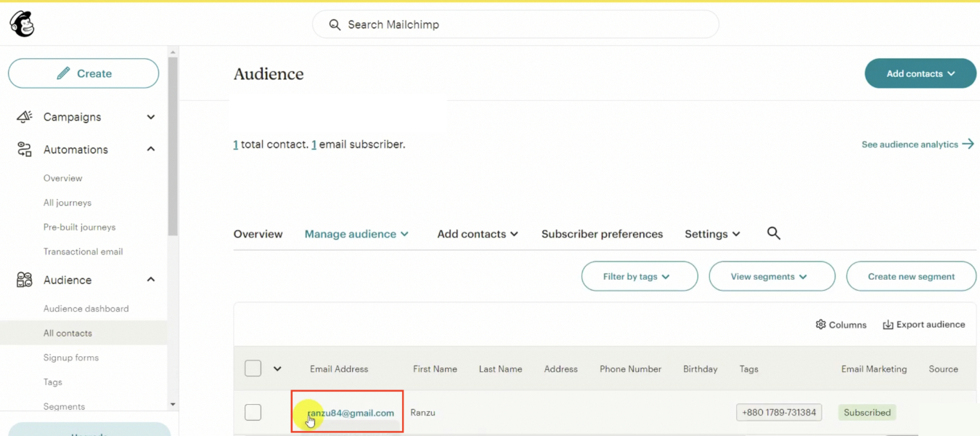This screenshot has width=980, height=436.
Task: Click the Address column header
Action: [x=561, y=369]
